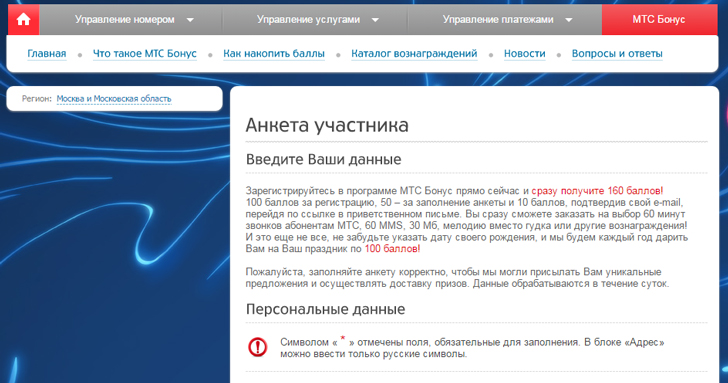Click the Персональные данные heading
The width and height of the screenshot is (728, 383).
point(325,309)
